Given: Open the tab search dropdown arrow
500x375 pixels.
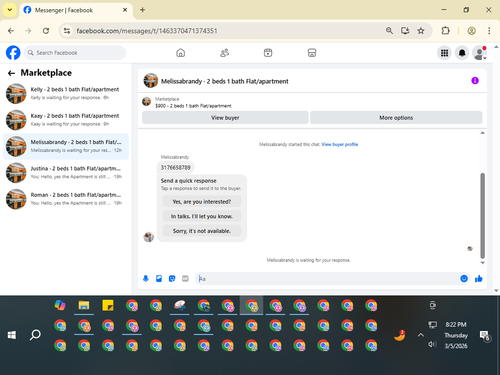Looking at the screenshot, I should pyautogui.click(x=10, y=10).
